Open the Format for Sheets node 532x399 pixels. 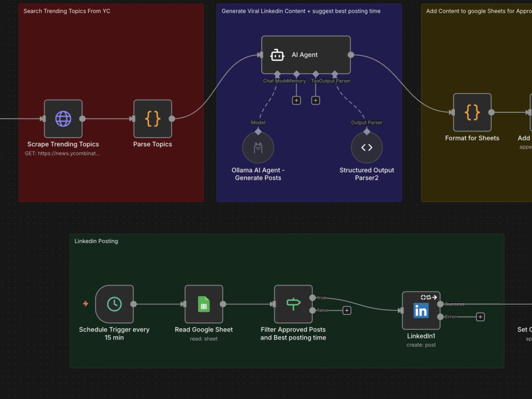(472, 112)
